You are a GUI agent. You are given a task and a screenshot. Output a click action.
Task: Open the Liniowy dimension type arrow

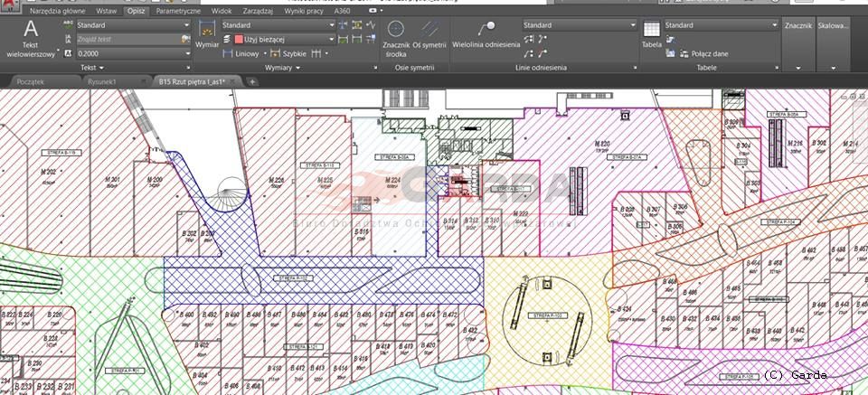265,53
